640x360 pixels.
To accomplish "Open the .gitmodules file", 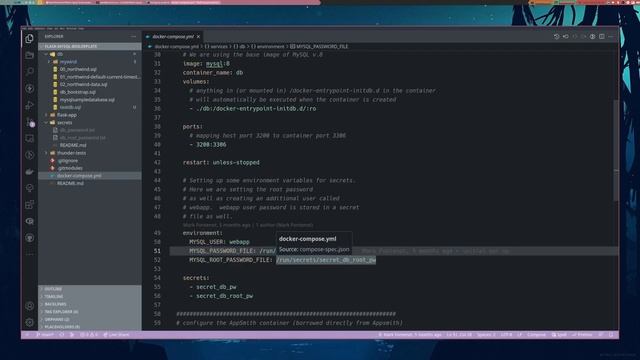I will tap(69, 168).
